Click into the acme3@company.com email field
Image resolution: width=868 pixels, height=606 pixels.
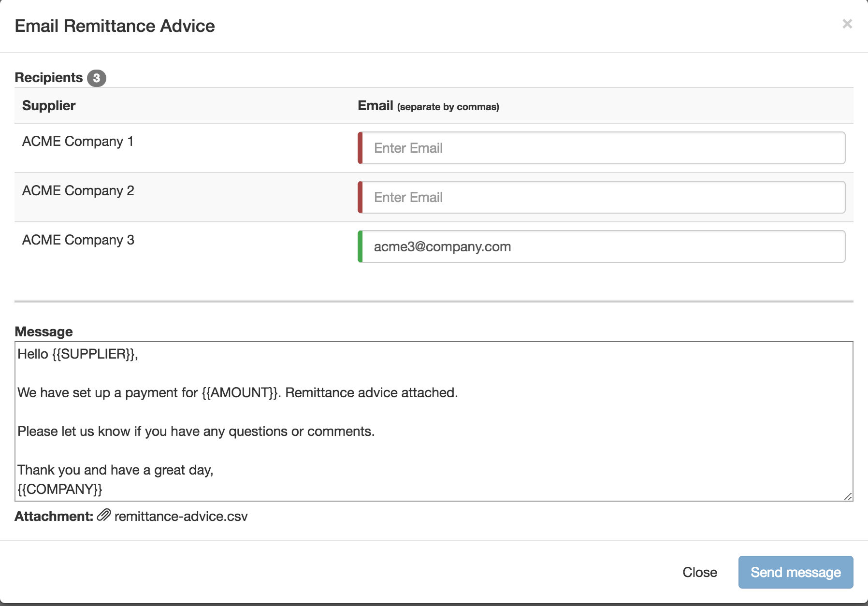[x=603, y=246]
